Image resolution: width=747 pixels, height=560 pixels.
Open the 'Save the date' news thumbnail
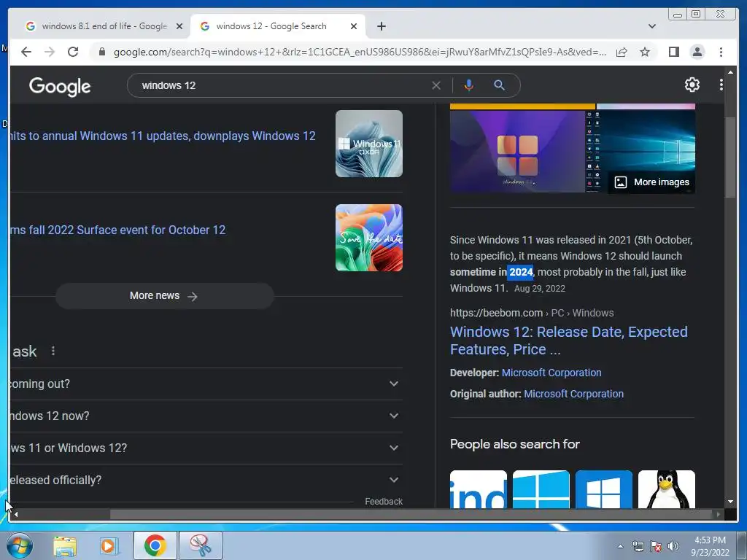pos(368,238)
